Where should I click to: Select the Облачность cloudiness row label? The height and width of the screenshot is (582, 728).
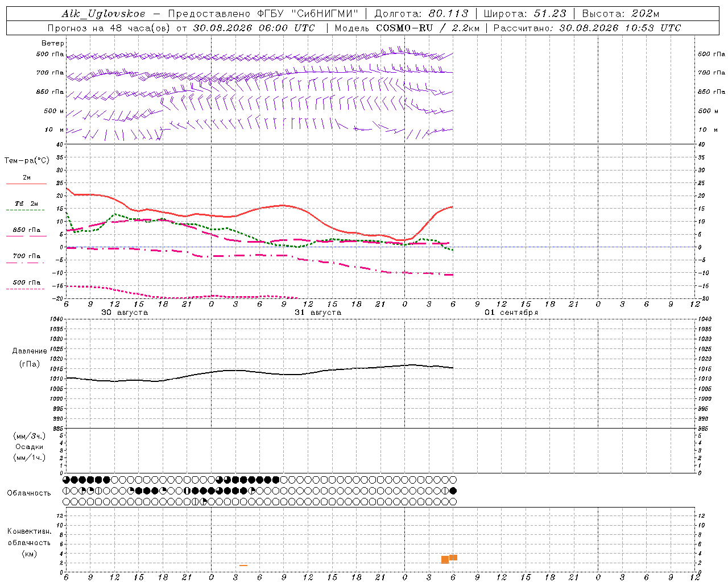29,493
